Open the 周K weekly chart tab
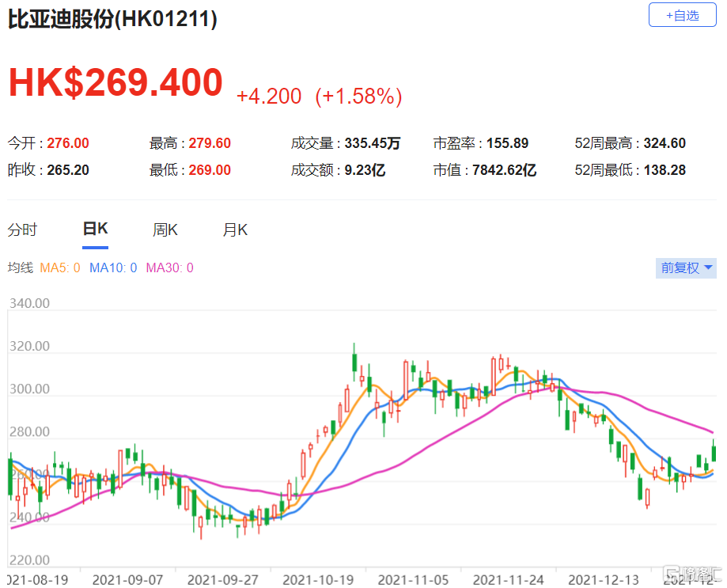Image resolution: width=727 pixels, height=588 pixels. [x=165, y=230]
